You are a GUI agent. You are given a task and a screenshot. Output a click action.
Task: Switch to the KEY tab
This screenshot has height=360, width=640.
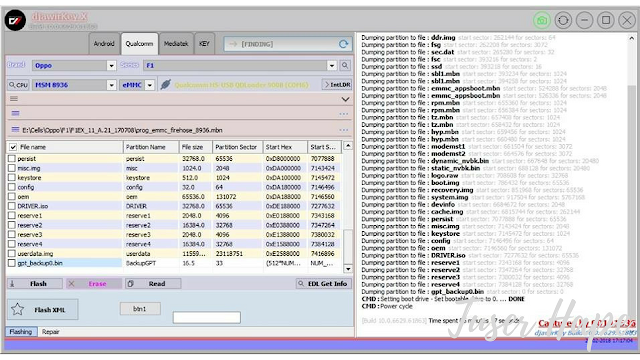point(204,44)
